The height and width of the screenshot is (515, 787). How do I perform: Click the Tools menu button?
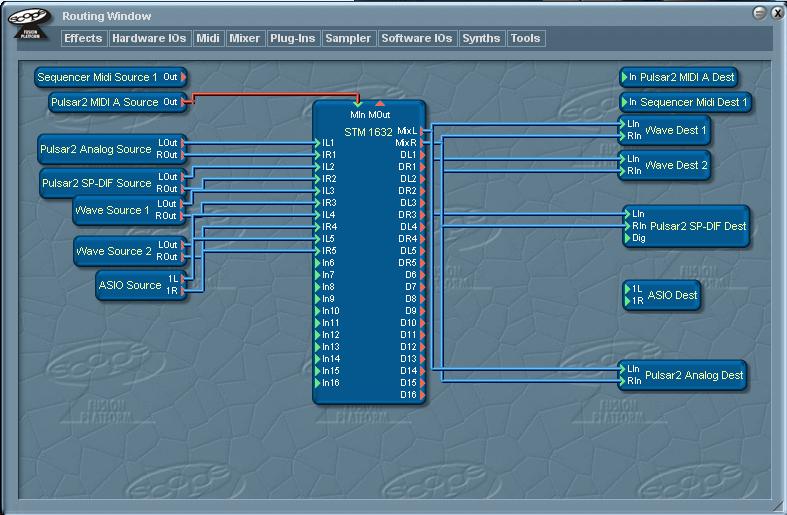(x=526, y=38)
